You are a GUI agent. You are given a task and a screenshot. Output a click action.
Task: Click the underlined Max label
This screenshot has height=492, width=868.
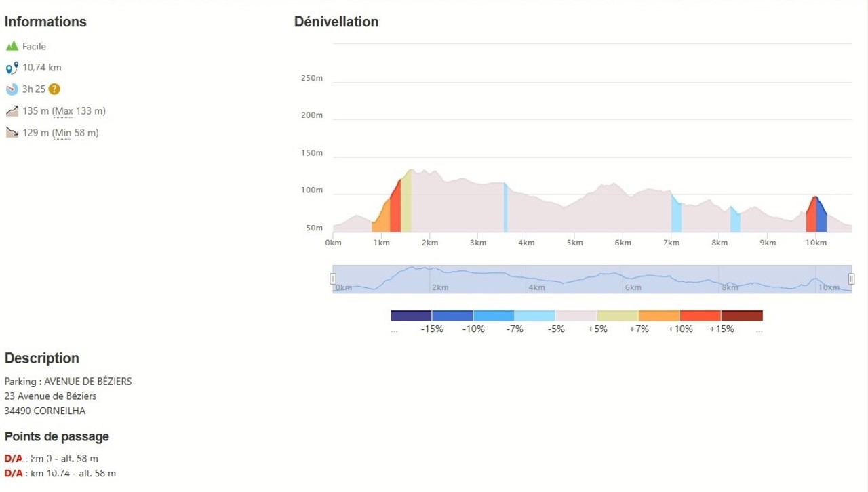(63, 111)
